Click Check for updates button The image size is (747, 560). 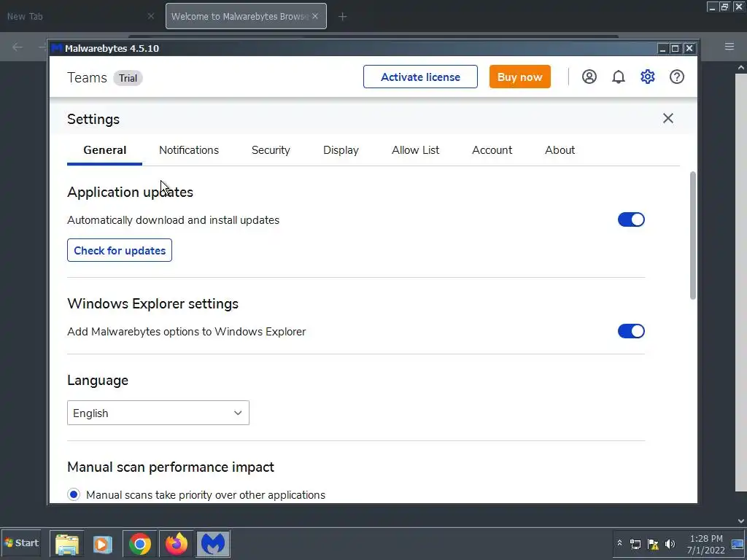tap(120, 251)
